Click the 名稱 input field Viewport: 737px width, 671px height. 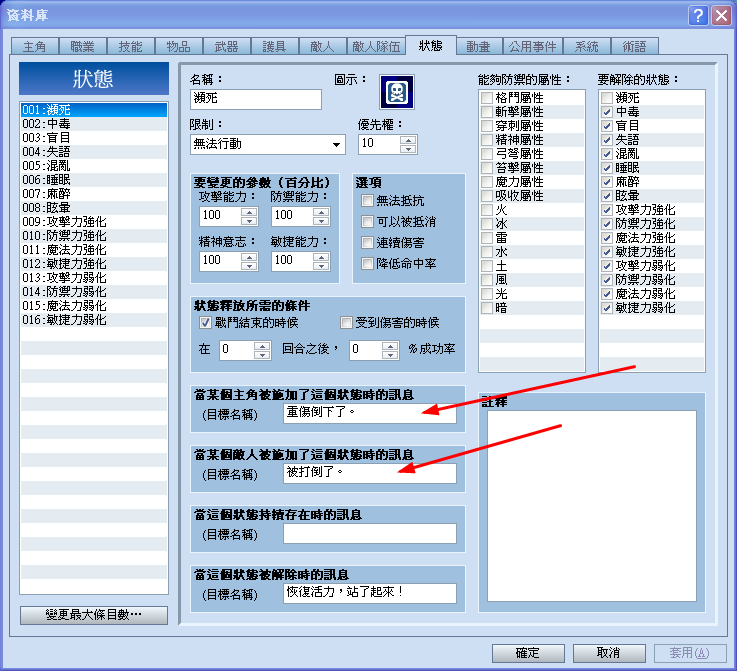tap(256, 99)
